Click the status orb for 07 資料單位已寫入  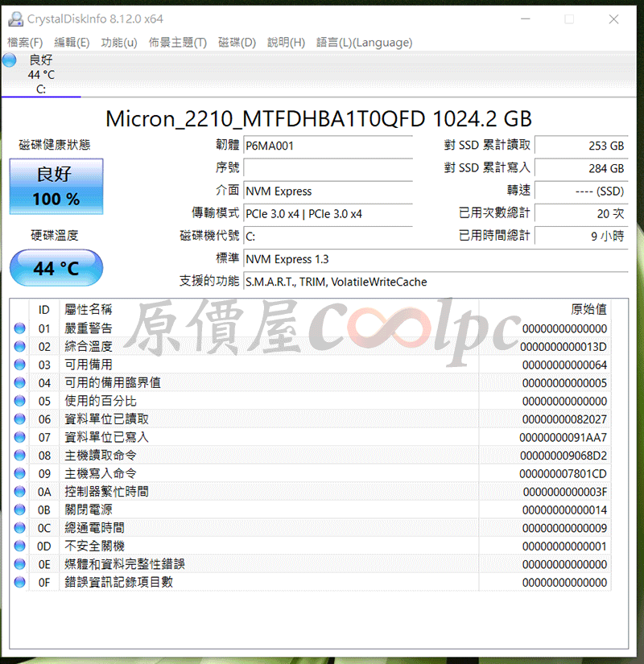pyautogui.click(x=19, y=437)
